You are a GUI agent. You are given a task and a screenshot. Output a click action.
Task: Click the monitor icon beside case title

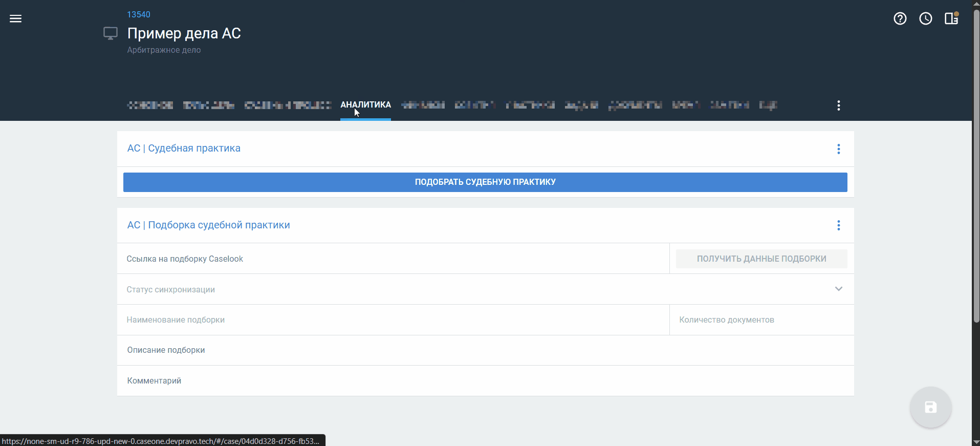111,34
